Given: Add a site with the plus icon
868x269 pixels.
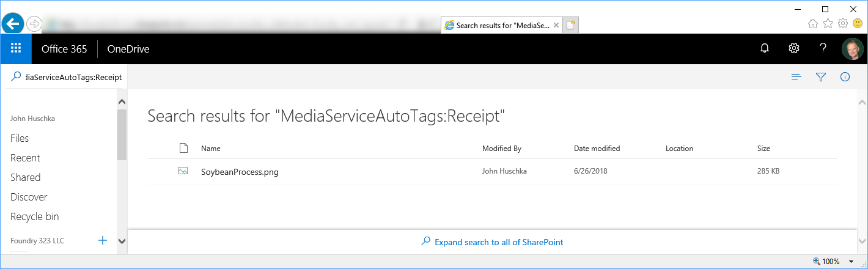Looking at the screenshot, I should point(103,240).
